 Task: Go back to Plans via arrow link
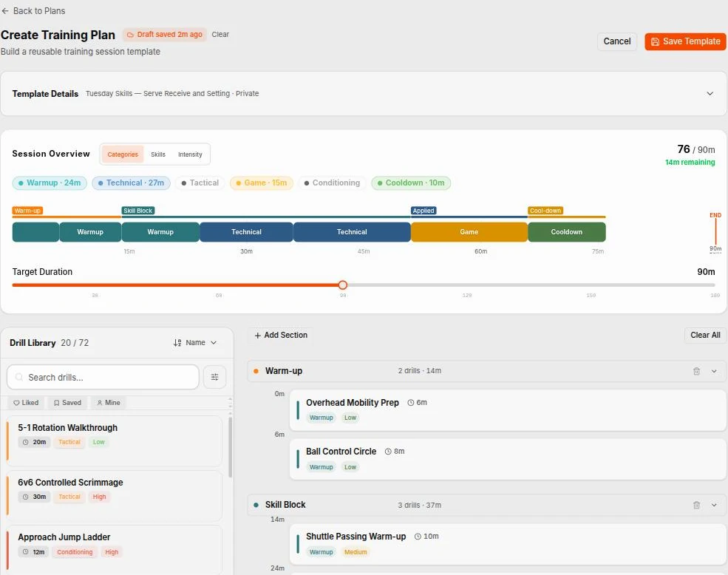[x=33, y=10]
